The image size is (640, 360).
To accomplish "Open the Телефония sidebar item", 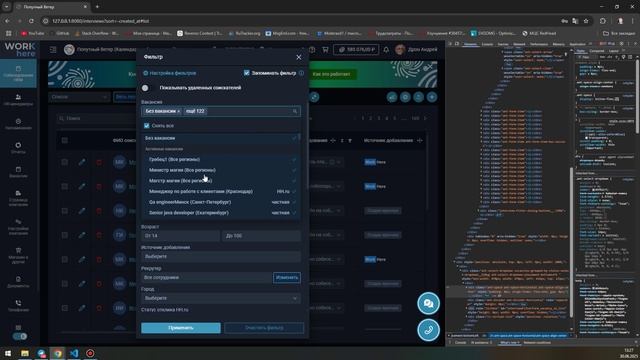I will (18, 306).
